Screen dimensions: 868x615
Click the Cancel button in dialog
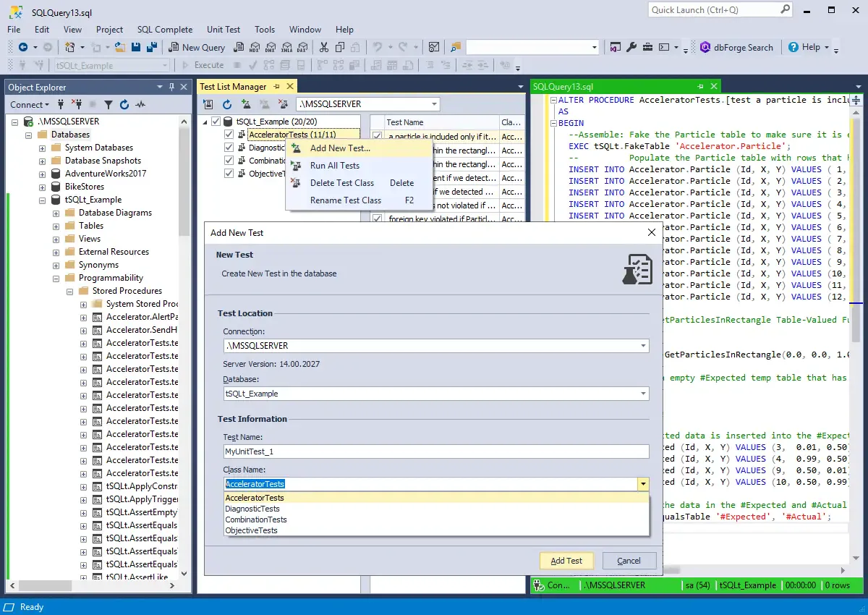coord(629,561)
